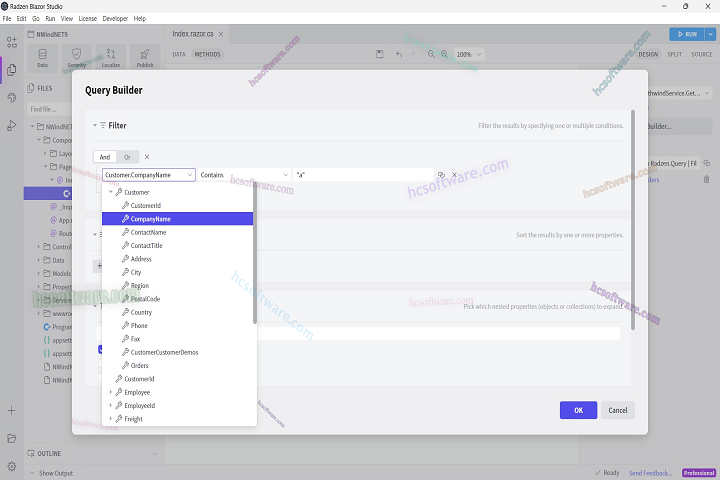Screen dimensions: 720x480
Task: Click the property dropdown list scrollbar
Action: point(255,255)
